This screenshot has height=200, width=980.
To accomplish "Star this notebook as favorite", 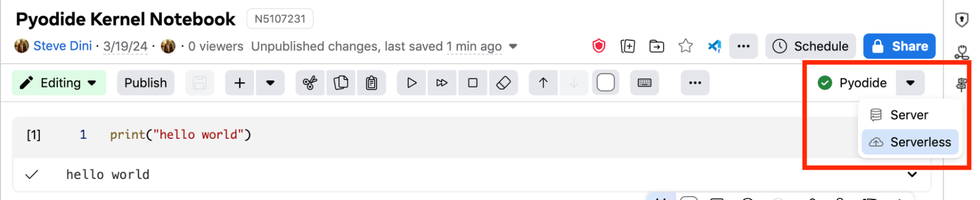I will [685, 46].
